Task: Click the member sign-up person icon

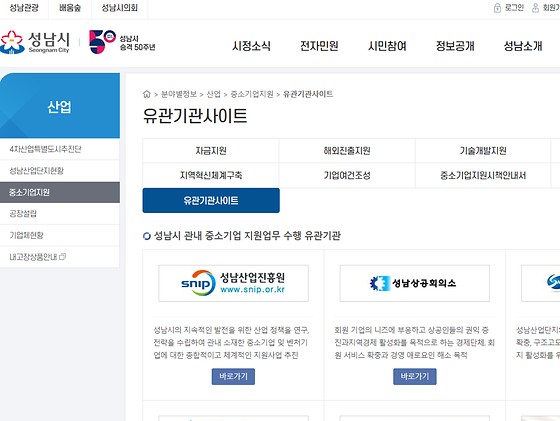Action: pos(535,8)
